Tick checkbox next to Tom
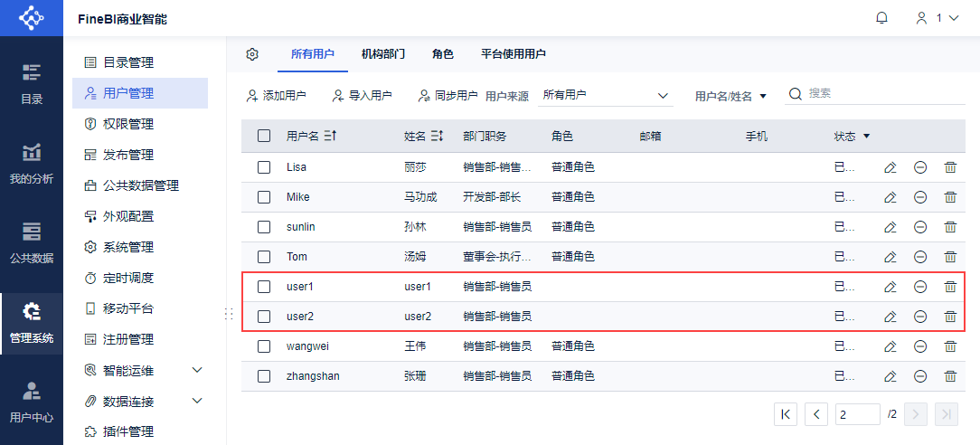The width and height of the screenshot is (980, 445). 264,257
